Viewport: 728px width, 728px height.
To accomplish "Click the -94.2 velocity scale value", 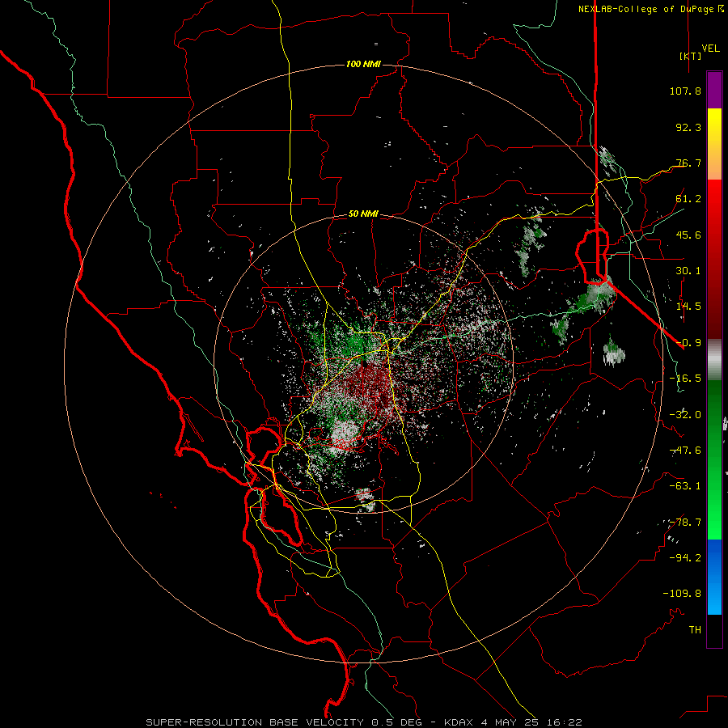I will pos(685,558).
